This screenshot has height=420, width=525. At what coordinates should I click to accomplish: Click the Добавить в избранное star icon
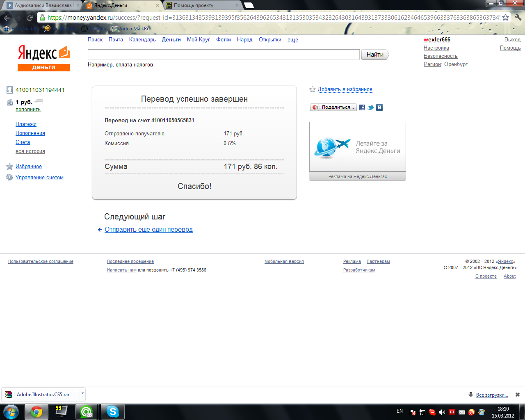(x=313, y=89)
